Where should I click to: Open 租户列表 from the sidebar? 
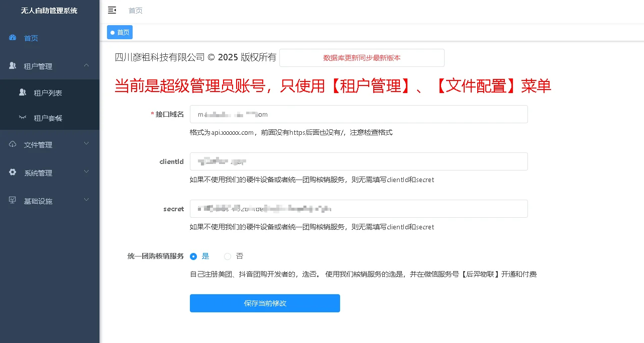pyautogui.click(x=43, y=92)
